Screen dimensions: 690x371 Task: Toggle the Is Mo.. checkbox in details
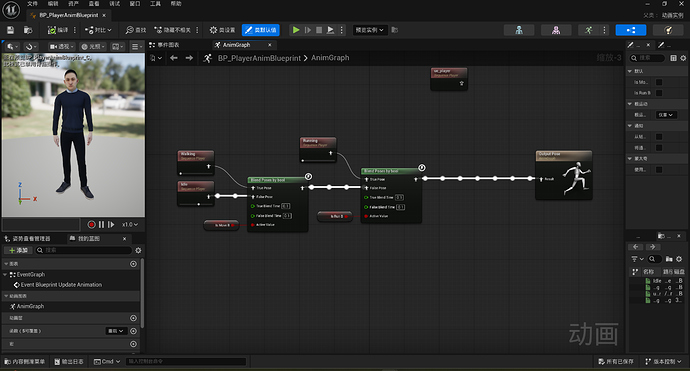[659, 82]
